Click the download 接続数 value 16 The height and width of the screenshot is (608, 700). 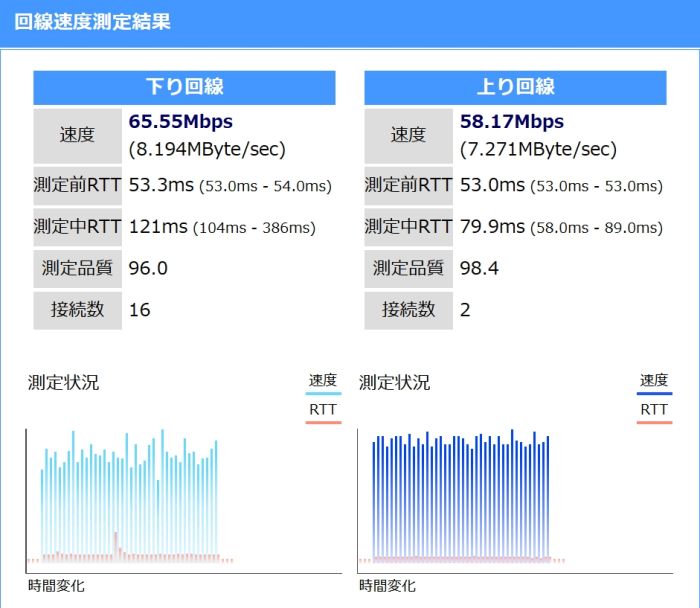pyautogui.click(x=140, y=310)
